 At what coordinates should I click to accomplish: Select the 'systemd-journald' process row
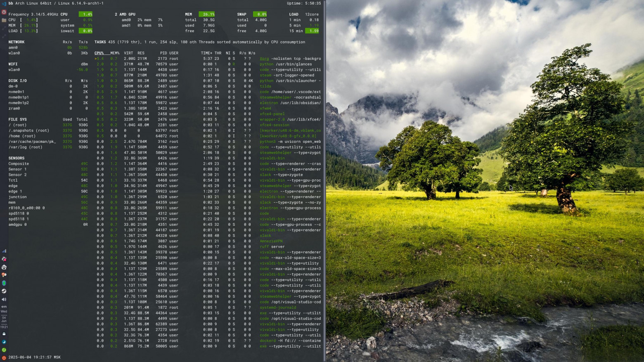(208, 308)
